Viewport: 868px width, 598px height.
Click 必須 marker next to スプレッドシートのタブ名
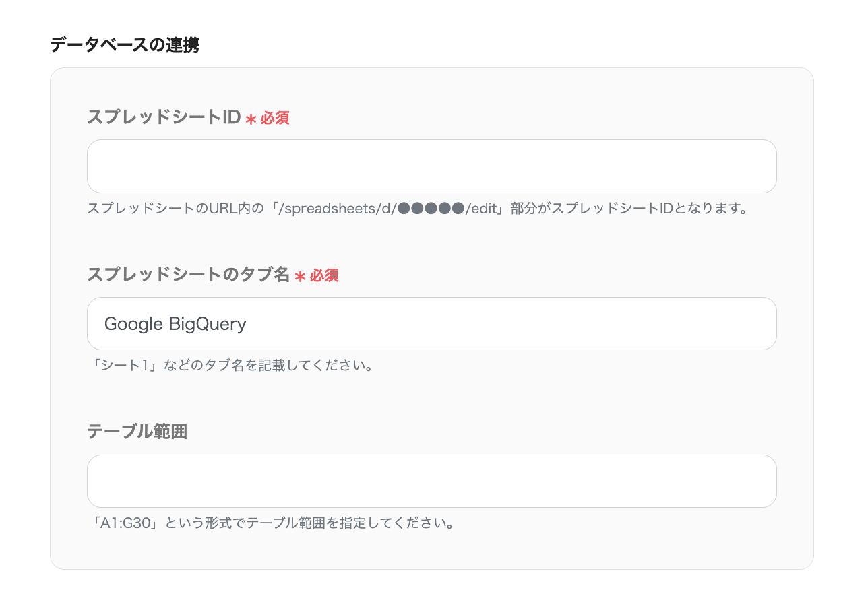point(324,275)
